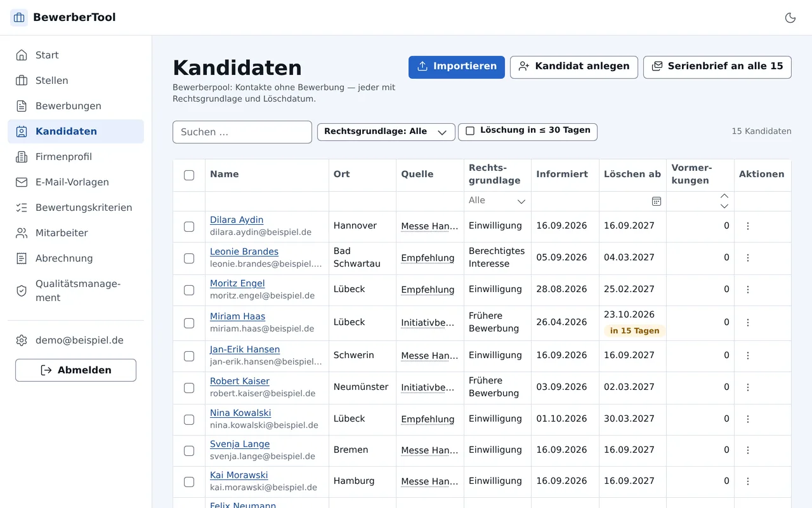Open actions menu for Jan-Erik Hansen

click(x=748, y=356)
